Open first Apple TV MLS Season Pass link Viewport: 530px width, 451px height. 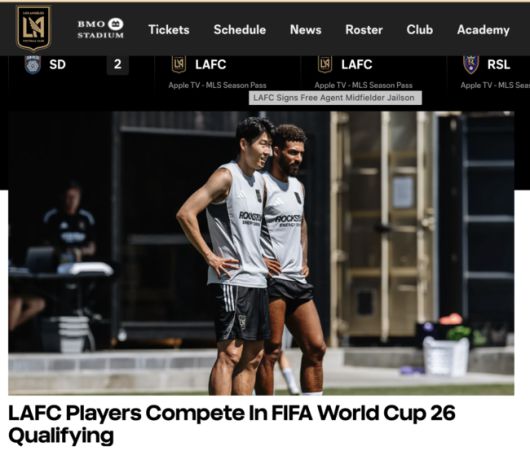point(217,85)
